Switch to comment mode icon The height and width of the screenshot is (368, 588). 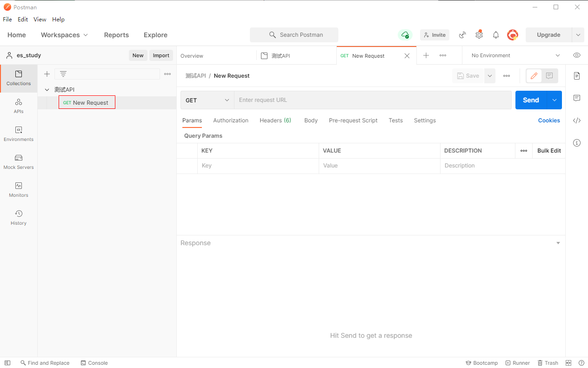pyautogui.click(x=549, y=76)
